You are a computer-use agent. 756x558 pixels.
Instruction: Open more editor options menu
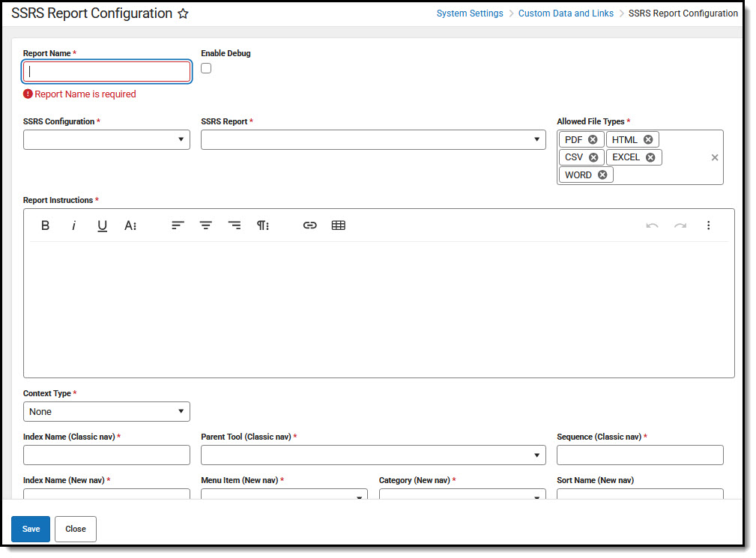tap(708, 225)
